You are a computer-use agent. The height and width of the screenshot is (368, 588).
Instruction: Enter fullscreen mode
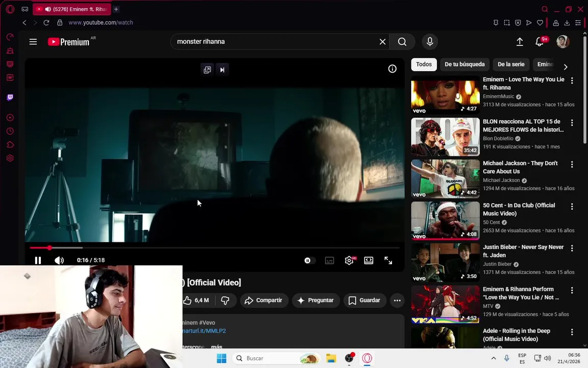tap(388, 260)
